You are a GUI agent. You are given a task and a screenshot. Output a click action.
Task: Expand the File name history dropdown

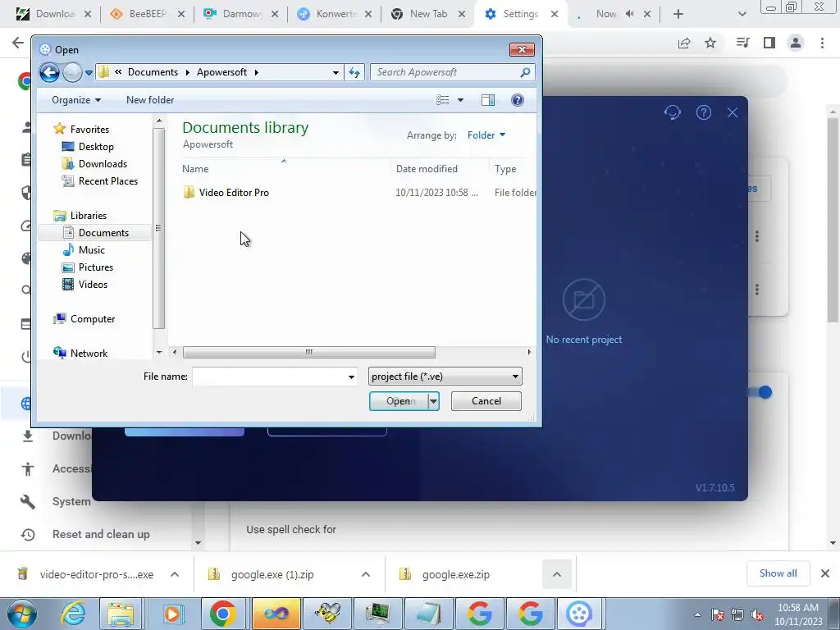pos(351,377)
